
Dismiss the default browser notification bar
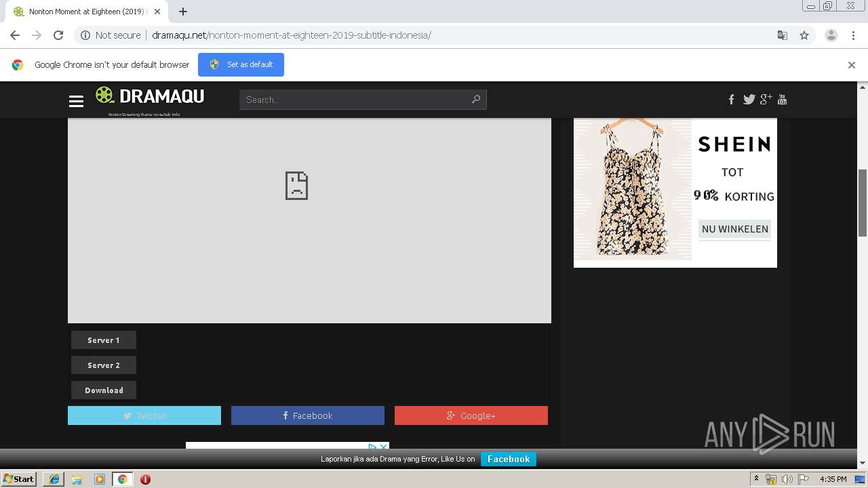(x=852, y=65)
